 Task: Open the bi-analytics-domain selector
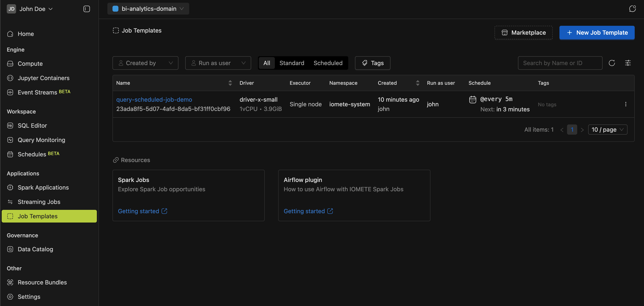tap(148, 8)
